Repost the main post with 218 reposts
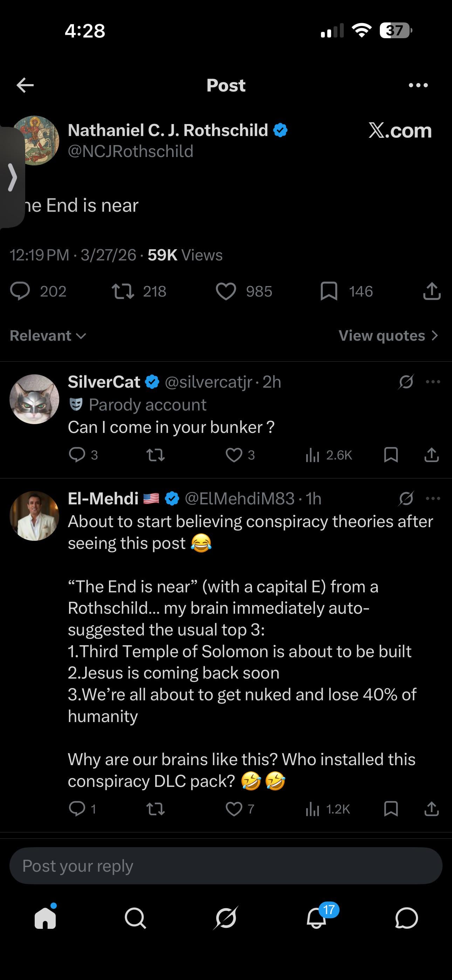This screenshot has width=452, height=980. pyautogui.click(x=123, y=291)
